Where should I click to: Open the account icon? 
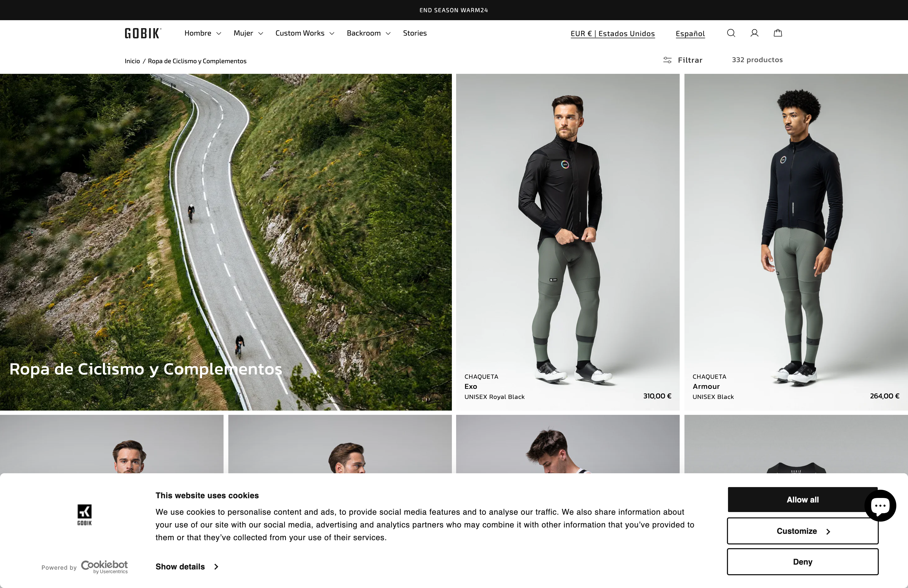pos(754,33)
